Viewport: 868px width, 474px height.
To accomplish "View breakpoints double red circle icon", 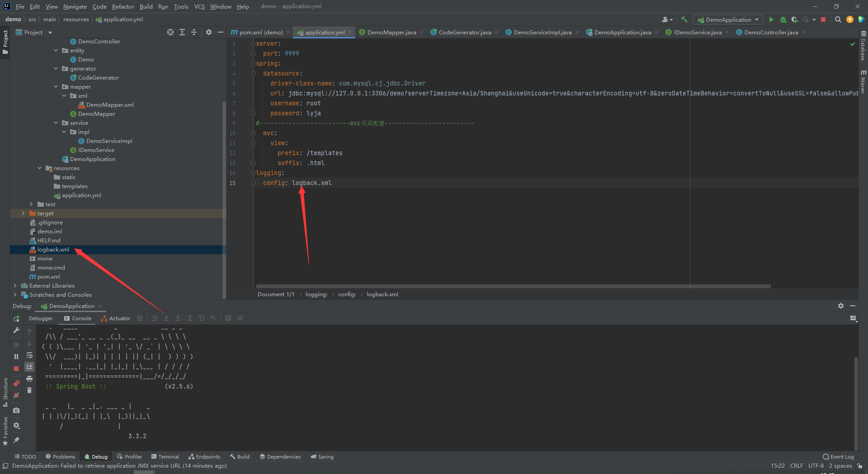I will [x=16, y=383].
